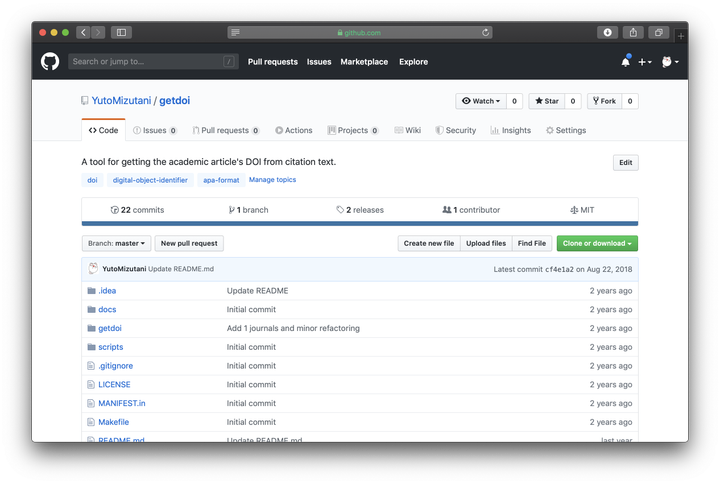Open the docs folder
The width and height of the screenshot is (720, 484).
pyautogui.click(x=107, y=310)
